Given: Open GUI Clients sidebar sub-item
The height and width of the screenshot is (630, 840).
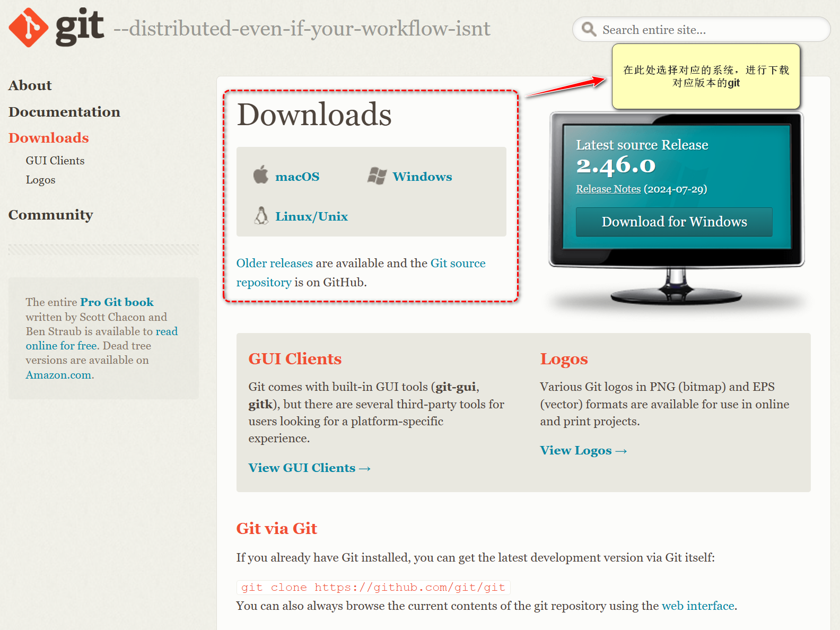Looking at the screenshot, I should 55,161.
